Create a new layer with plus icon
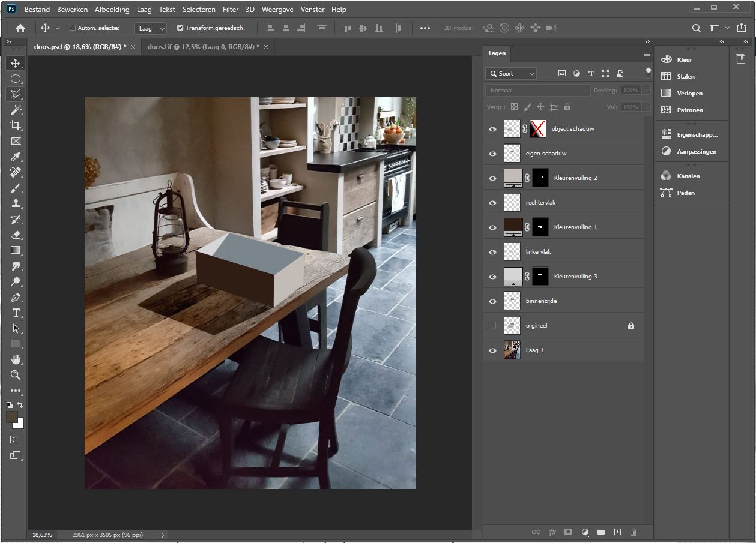Screen dimensions: 756x543 (x=617, y=532)
